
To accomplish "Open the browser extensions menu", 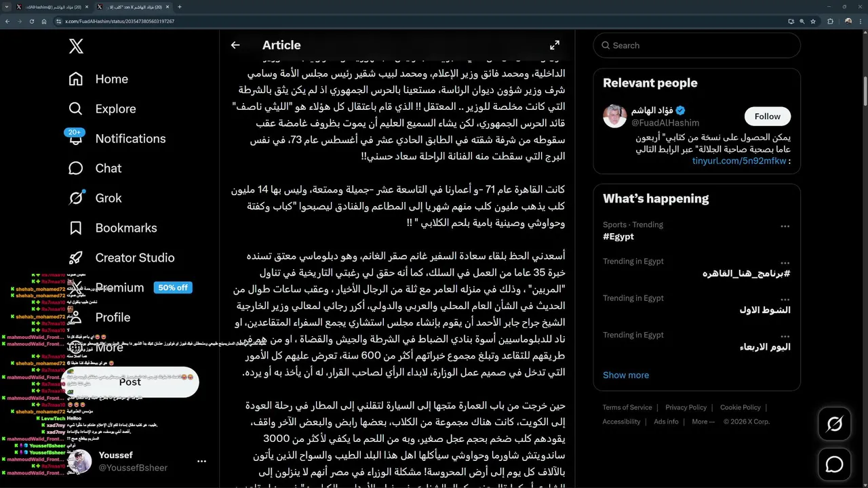I will click(x=831, y=21).
